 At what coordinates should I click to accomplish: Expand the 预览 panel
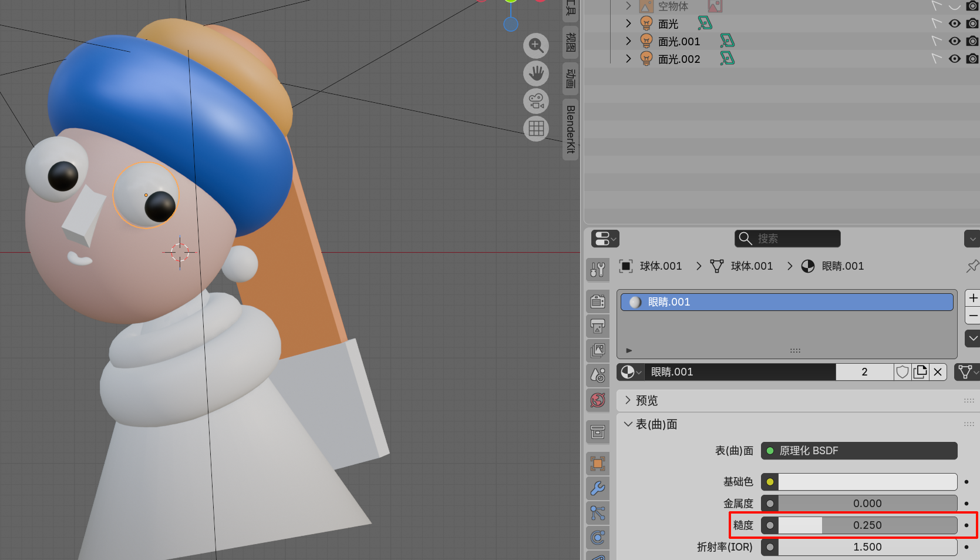click(628, 400)
